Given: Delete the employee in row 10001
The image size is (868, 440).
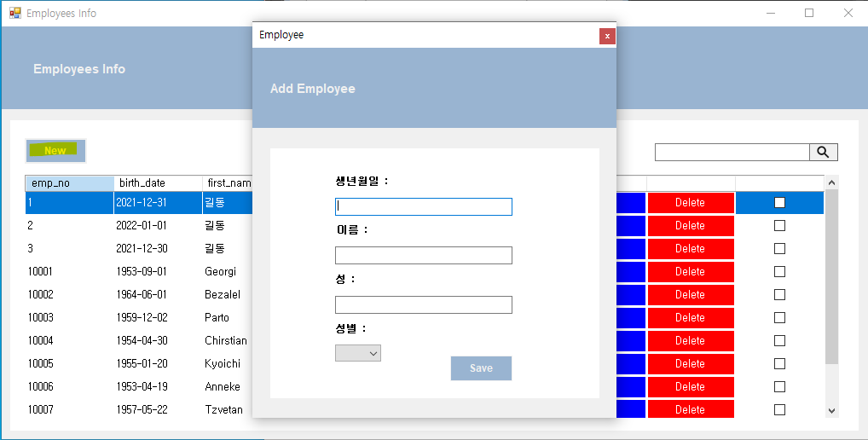Looking at the screenshot, I should 691,272.
